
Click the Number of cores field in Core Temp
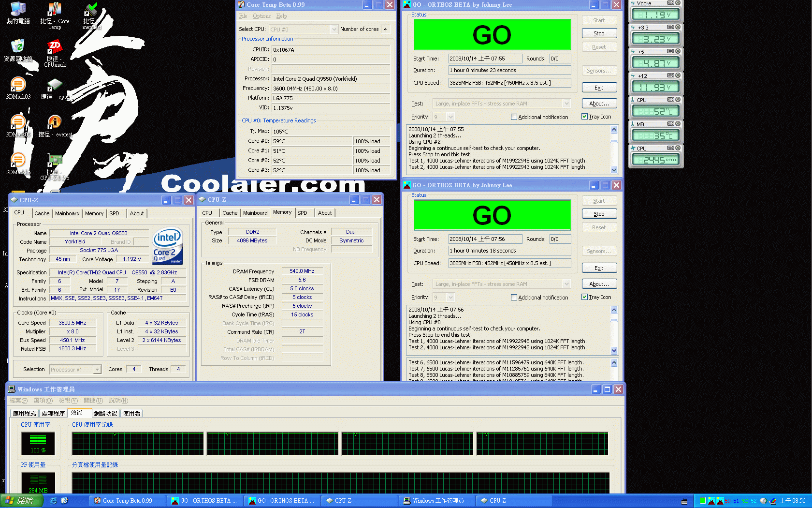point(385,30)
